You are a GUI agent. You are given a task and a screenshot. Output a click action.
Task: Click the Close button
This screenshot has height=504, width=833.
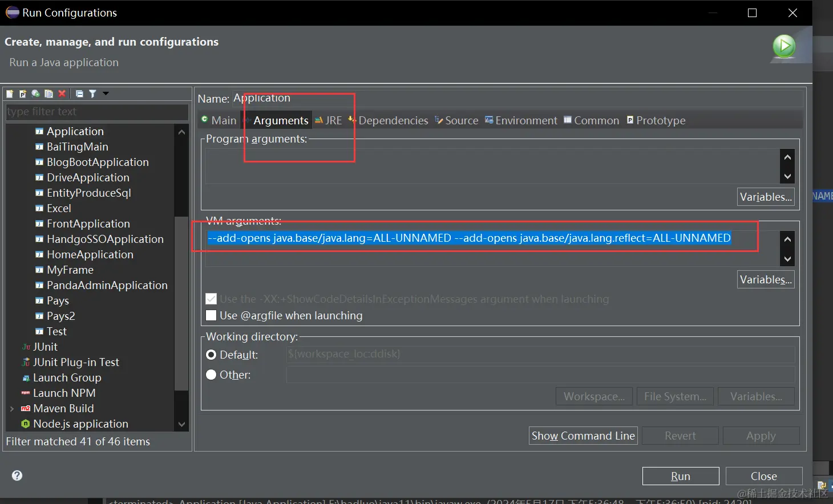pyautogui.click(x=764, y=476)
